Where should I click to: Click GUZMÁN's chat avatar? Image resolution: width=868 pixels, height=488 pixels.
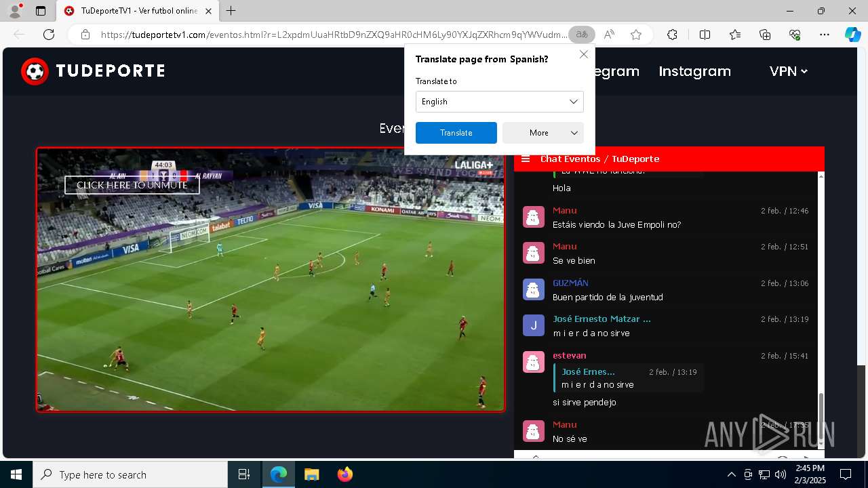click(x=534, y=289)
